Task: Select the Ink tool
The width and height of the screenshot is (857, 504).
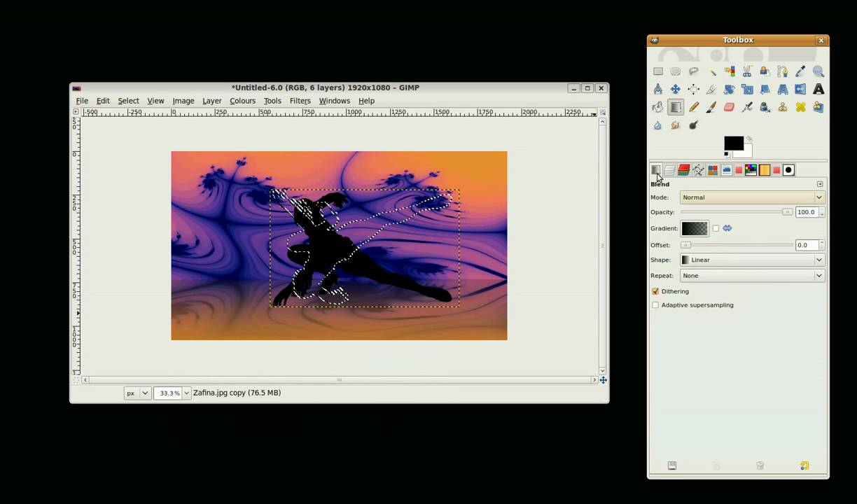Action: click(x=765, y=107)
